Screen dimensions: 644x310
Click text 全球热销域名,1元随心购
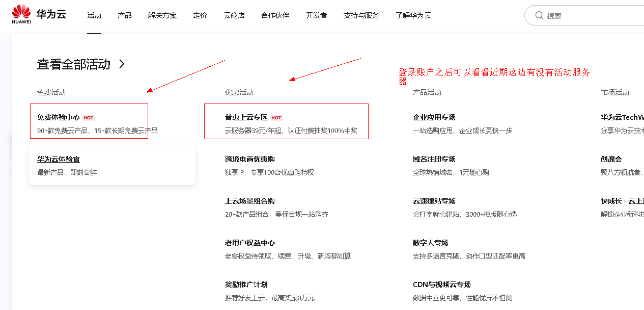pos(451,172)
